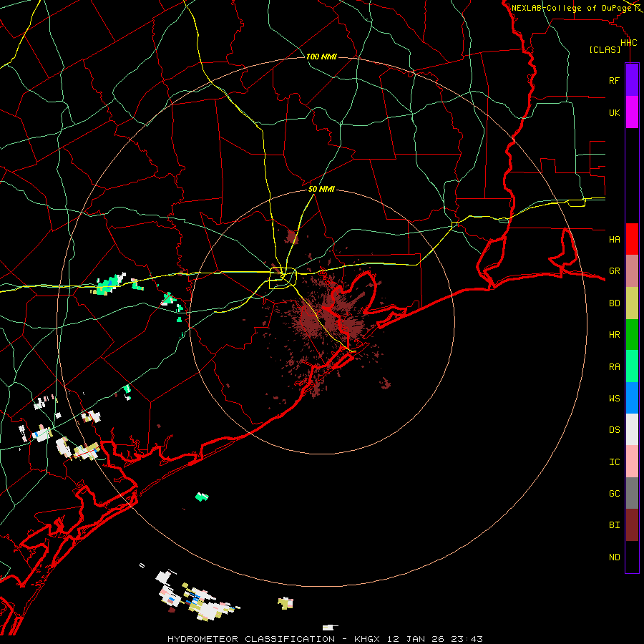Click the RA legend label text
This screenshot has width=644, height=644.
[x=614, y=367]
